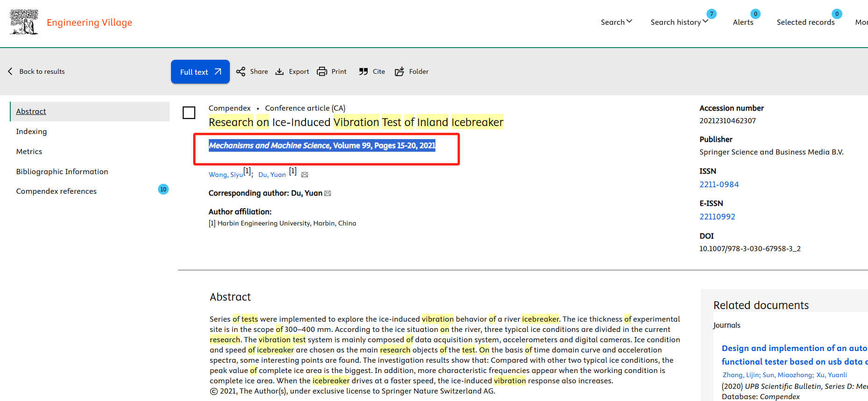Expand the Search dropdown menu
The height and width of the screenshot is (401, 868).
tap(616, 22)
